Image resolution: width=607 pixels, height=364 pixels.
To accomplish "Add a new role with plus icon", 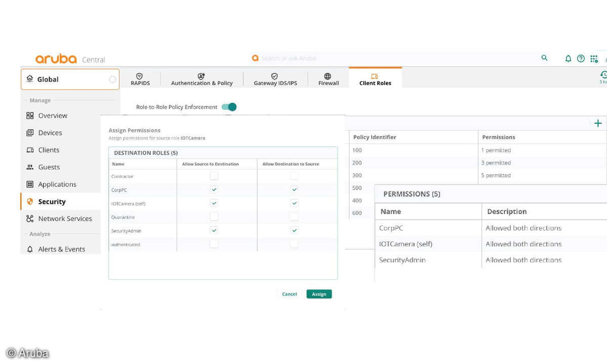I will (x=598, y=123).
